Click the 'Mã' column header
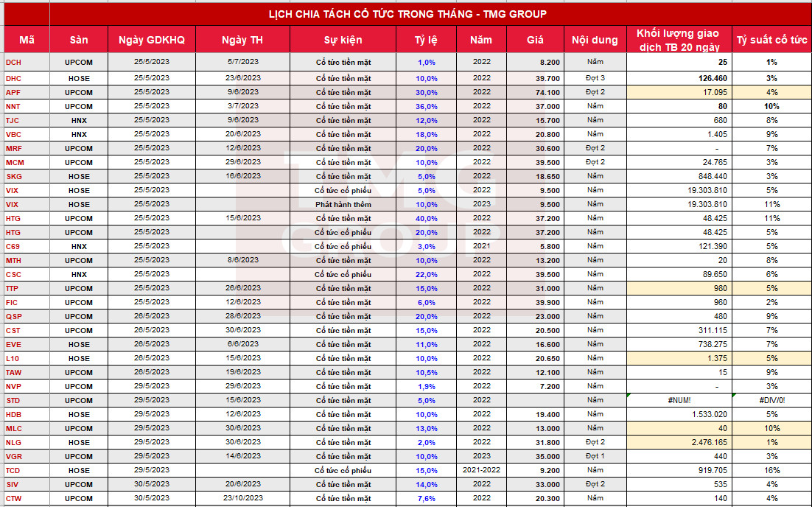The height and width of the screenshot is (507, 812). [x=27, y=40]
